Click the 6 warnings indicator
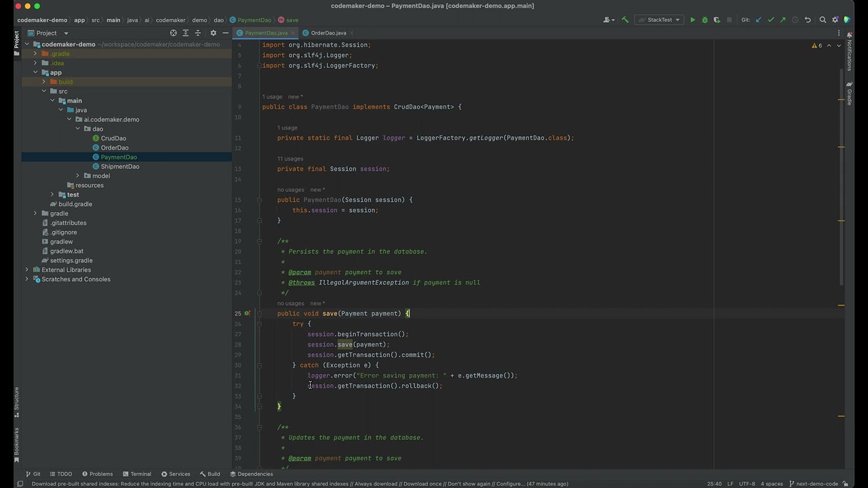Image resolution: width=868 pixels, height=488 pixels. (816, 45)
